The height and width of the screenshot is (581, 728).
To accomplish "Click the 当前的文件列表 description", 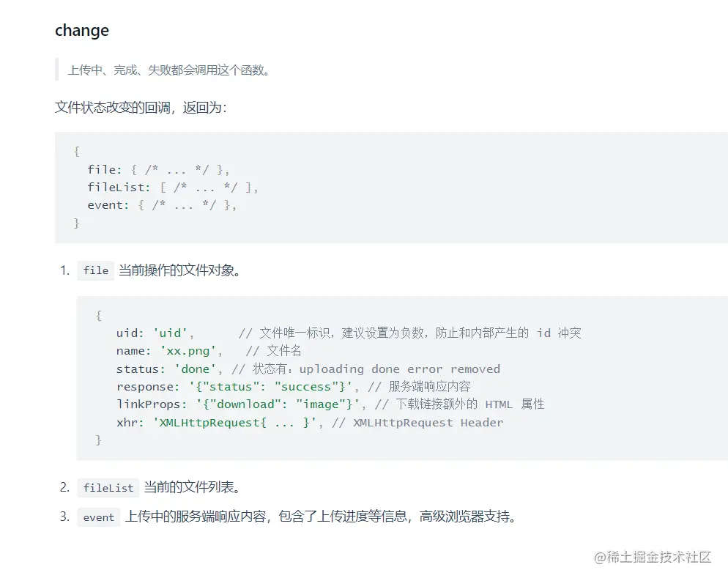I will [192, 487].
